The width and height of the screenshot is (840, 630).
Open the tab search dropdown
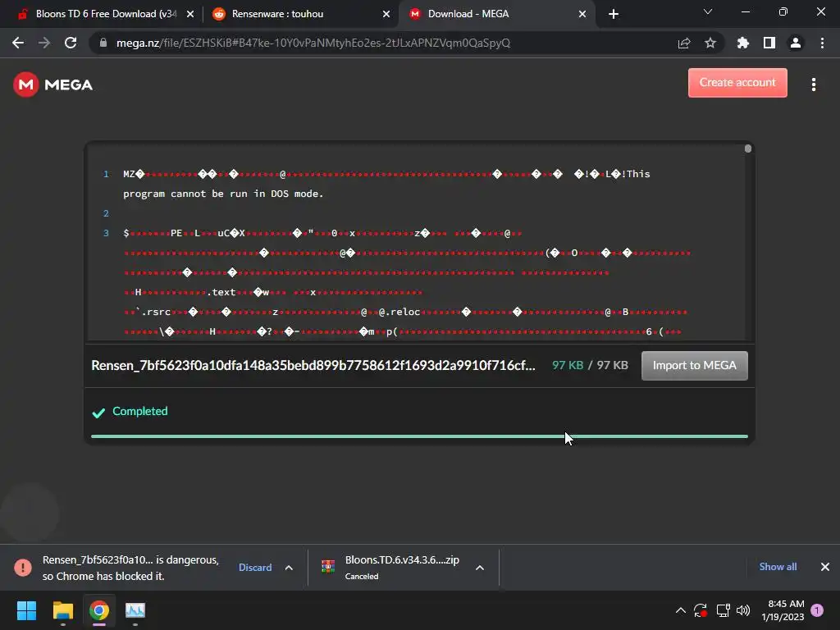click(x=708, y=11)
